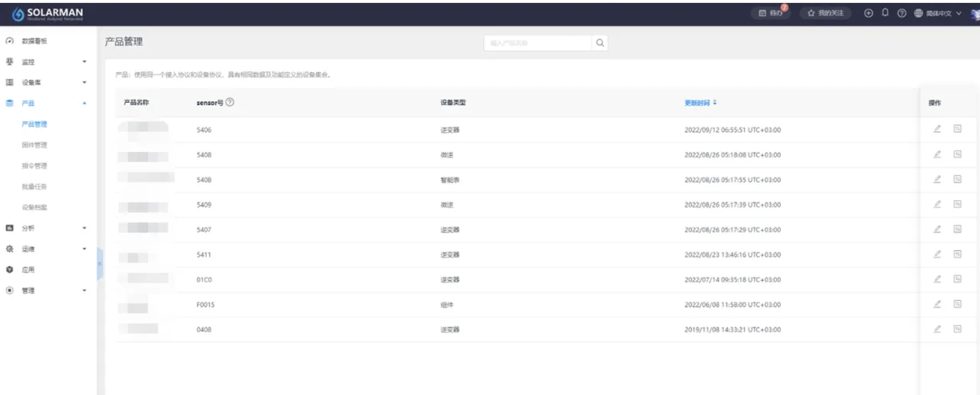
Task: Open details for sensor 540B product
Action: 957,179
